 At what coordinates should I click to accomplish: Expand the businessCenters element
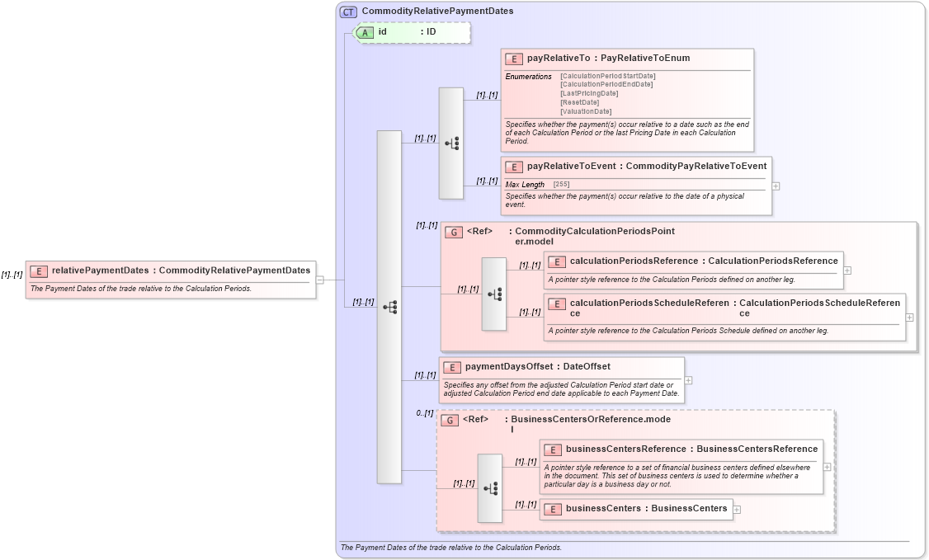click(x=737, y=509)
